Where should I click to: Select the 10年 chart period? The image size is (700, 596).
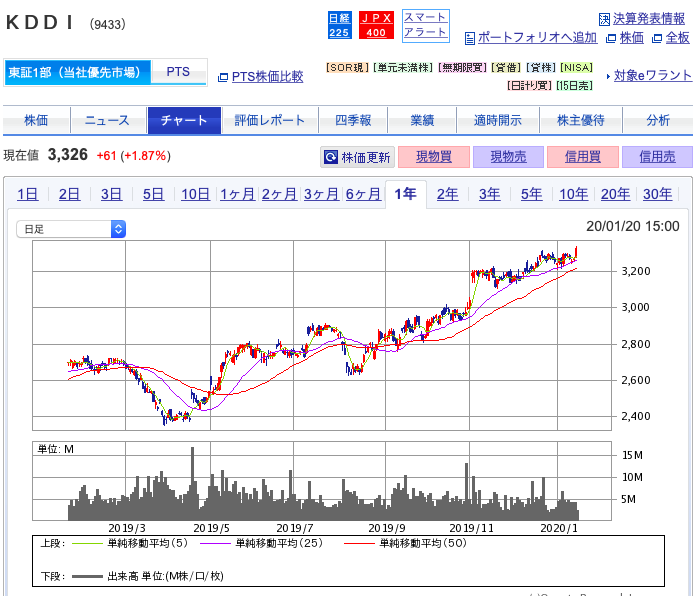[x=573, y=195]
